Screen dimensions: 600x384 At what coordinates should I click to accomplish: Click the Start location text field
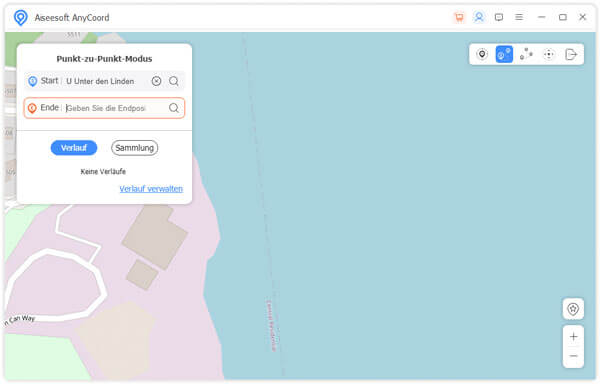[x=107, y=81]
